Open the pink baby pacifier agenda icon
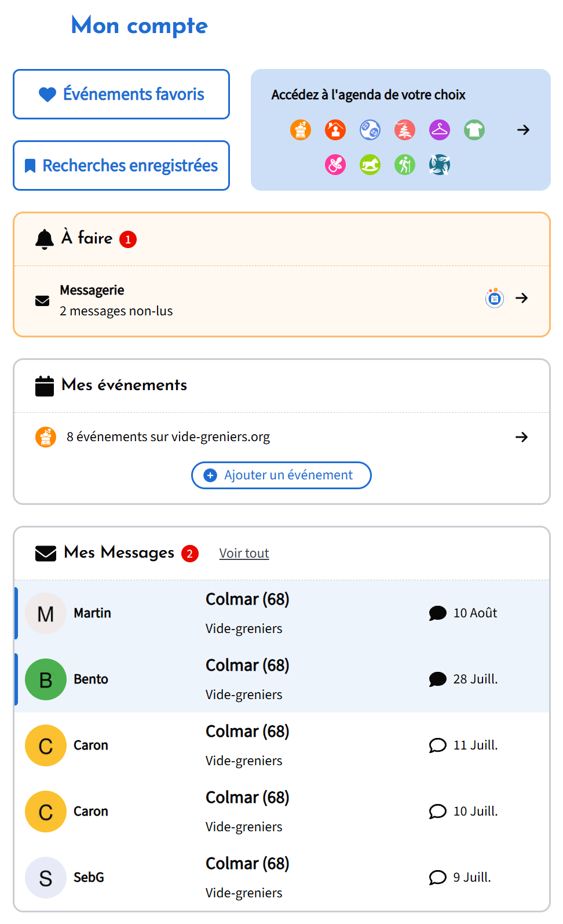Screen dimensions: 563x924 pos(335,165)
